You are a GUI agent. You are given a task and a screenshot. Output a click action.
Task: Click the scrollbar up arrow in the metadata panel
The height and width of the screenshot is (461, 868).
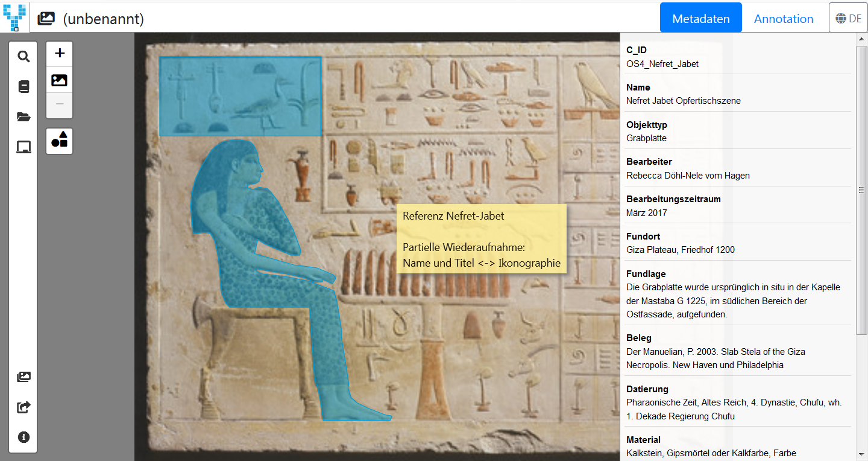pyautogui.click(x=862, y=39)
